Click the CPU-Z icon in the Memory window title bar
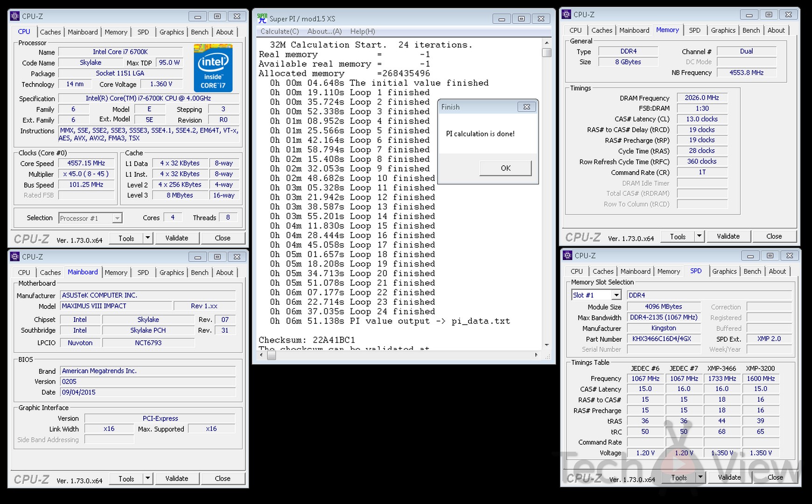The width and height of the screenshot is (812, 504). 567,14
